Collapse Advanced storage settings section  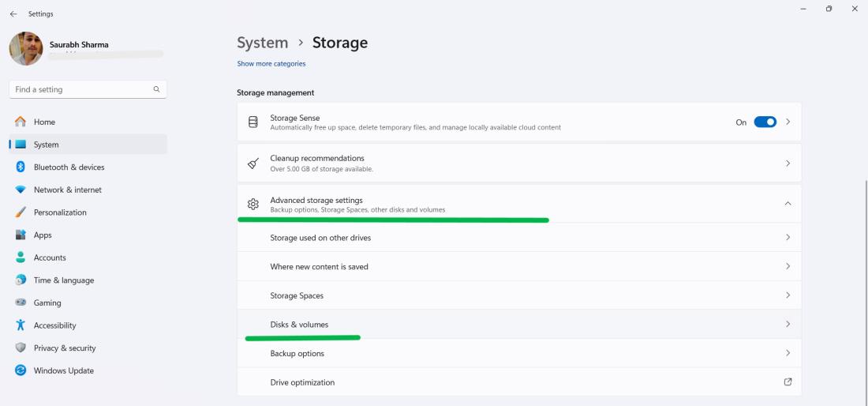tap(788, 204)
